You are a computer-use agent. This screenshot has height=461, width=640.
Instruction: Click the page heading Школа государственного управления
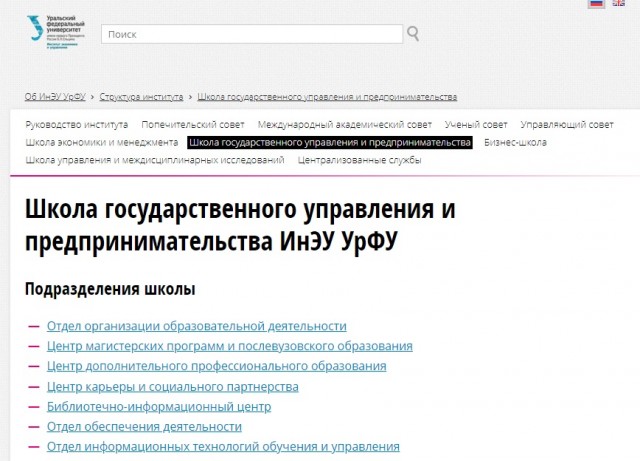coord(240,225)
